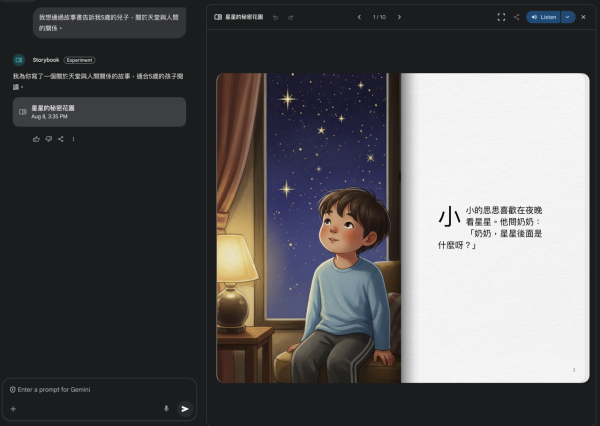This screenshot has height=426, width=600.
Task: Click the redo arrow in storybook header
Action: 290,17
